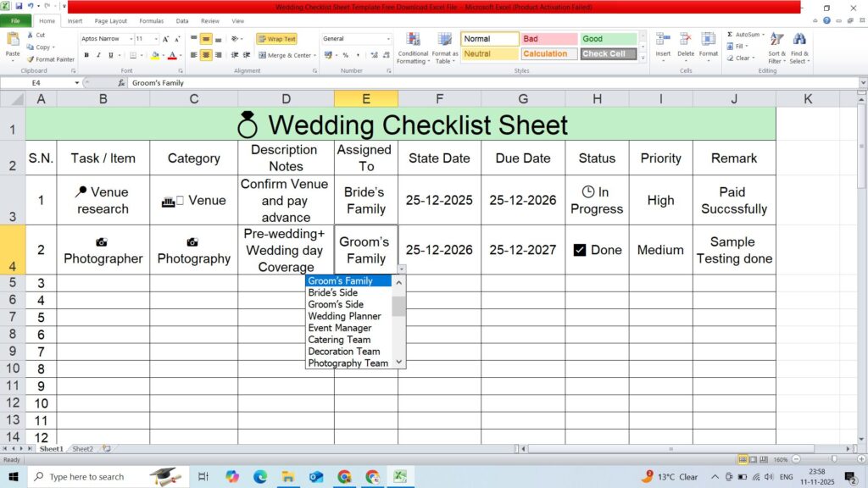Viewport: 868px width, 488px height.
Task: Toggle Bold formatting
Action: click(86, 55)
